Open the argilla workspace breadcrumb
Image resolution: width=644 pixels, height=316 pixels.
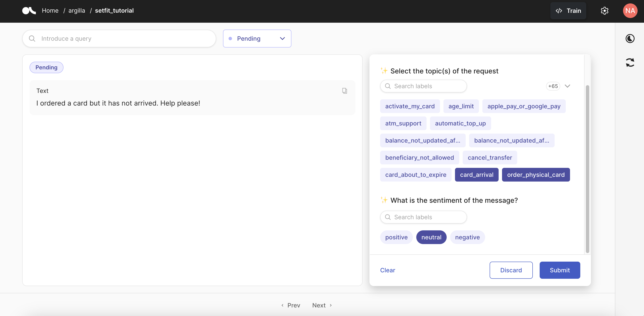tap(77, 11)
